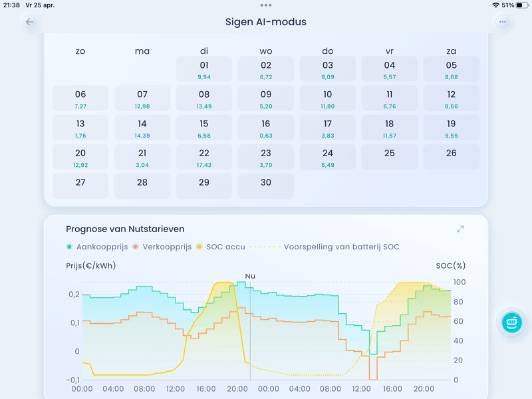Select calendar day 10 with 11,80
This screenshot has height=399, width=532.
pyautogui.click(x=328, y=98)
